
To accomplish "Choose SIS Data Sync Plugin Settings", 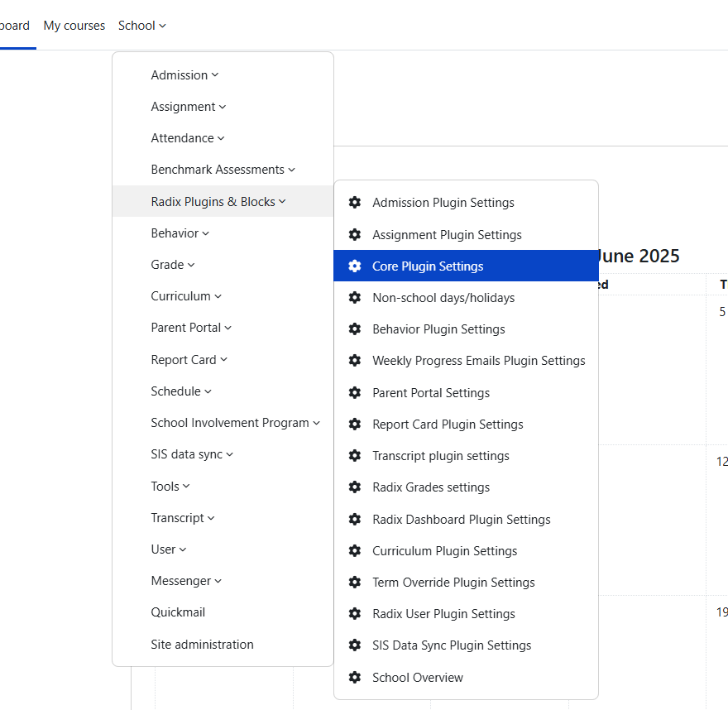I will (452, 645).
